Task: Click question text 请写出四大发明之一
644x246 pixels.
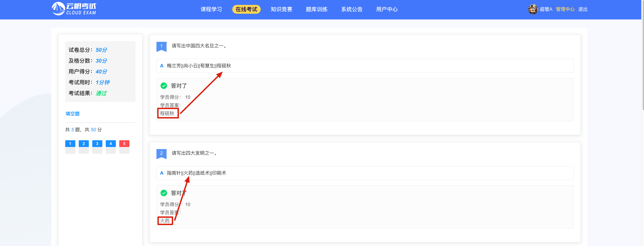Action: click(194, 153)
